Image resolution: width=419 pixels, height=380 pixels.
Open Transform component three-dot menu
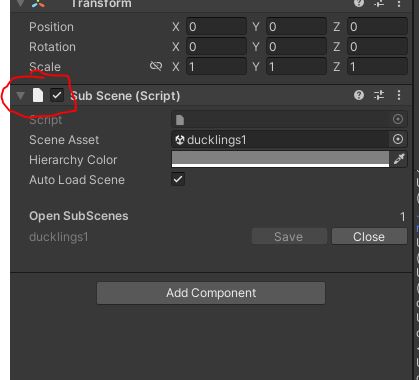[399, 3]
